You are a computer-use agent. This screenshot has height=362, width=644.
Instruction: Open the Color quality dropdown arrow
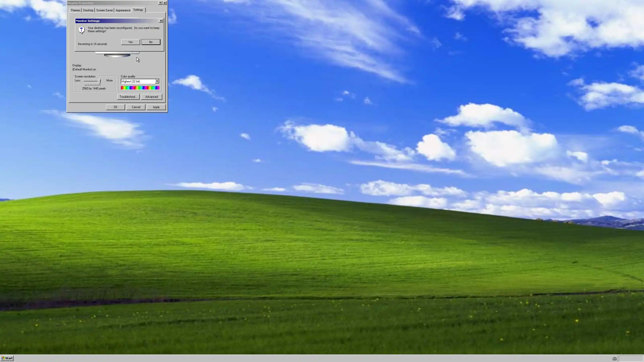(157, 81)
